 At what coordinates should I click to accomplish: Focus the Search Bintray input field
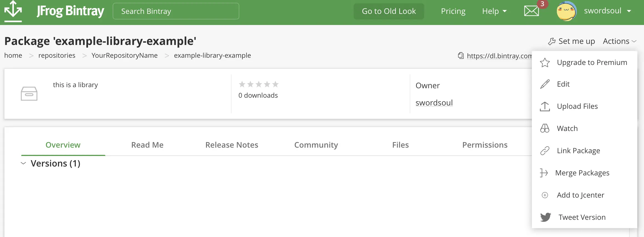pyautogui.click(x=176, y=11)
